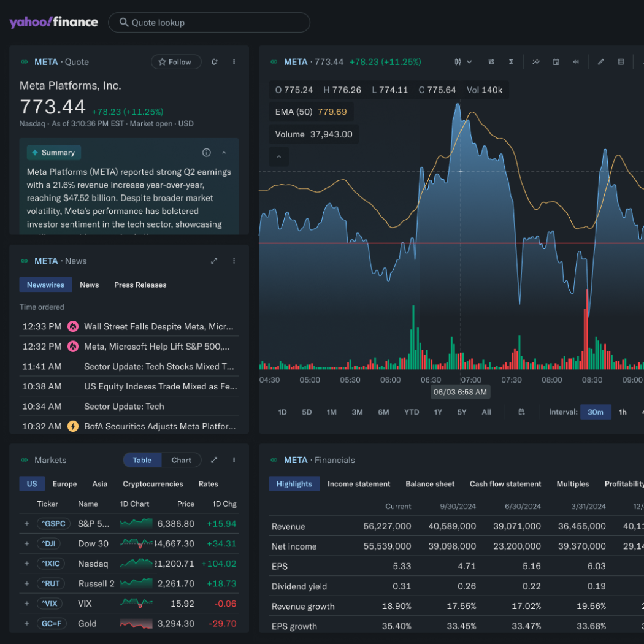Image resolution: width=644 pixels, height=644 pixels.
Task: Select the 5D chart range
Action: [307, 412]
